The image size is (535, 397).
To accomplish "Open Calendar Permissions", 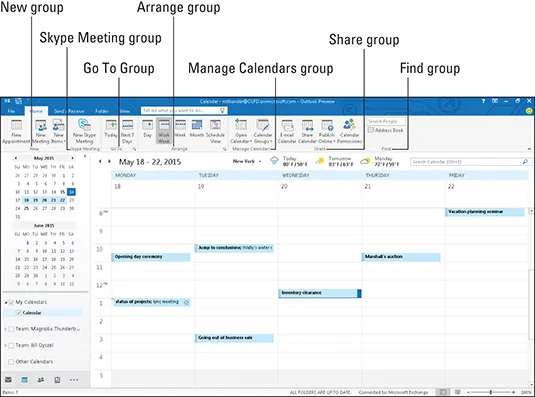I will (349, 132).
